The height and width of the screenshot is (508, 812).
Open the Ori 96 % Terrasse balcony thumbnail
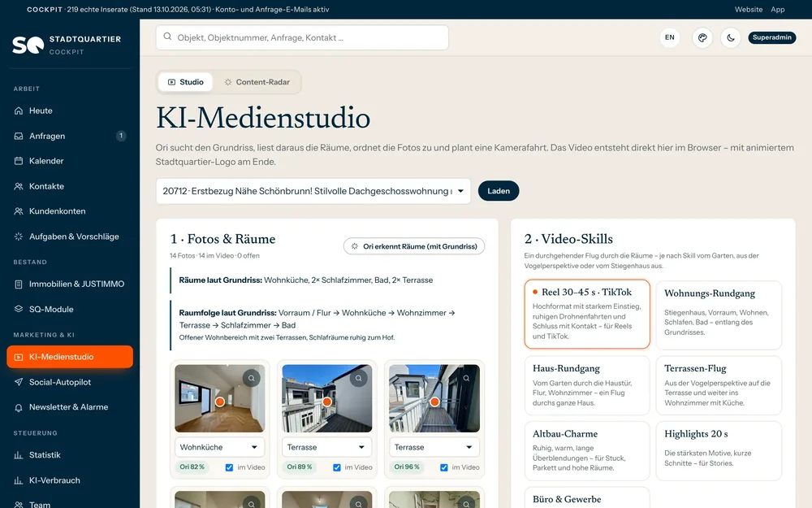coord(434,398)
